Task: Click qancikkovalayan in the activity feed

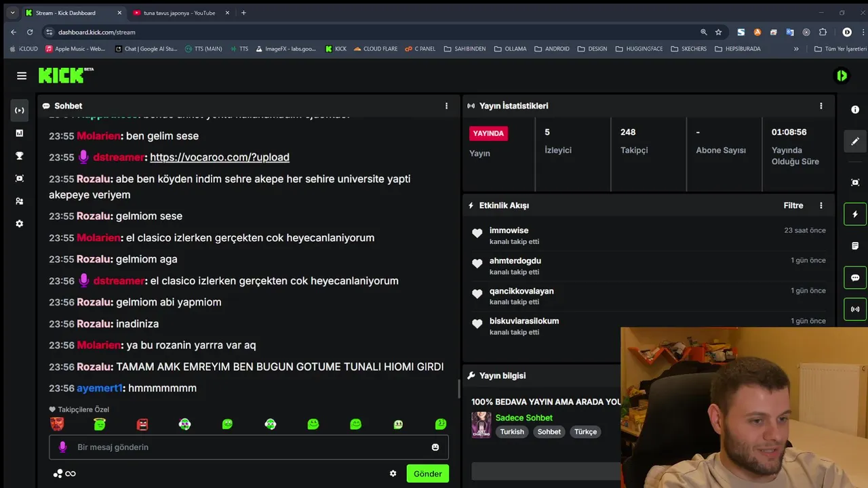Action: click(521, 291)
